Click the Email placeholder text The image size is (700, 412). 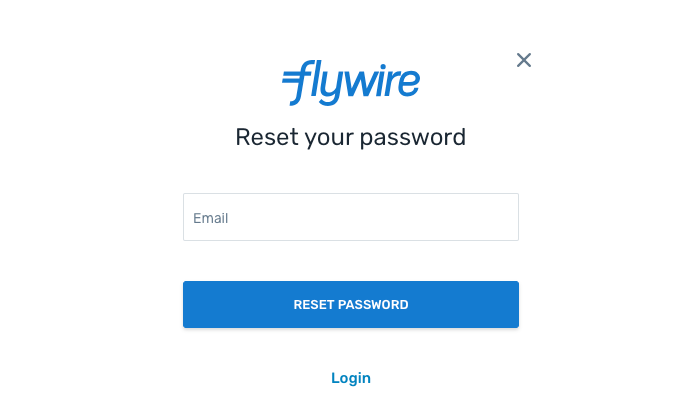click(210, 218)
